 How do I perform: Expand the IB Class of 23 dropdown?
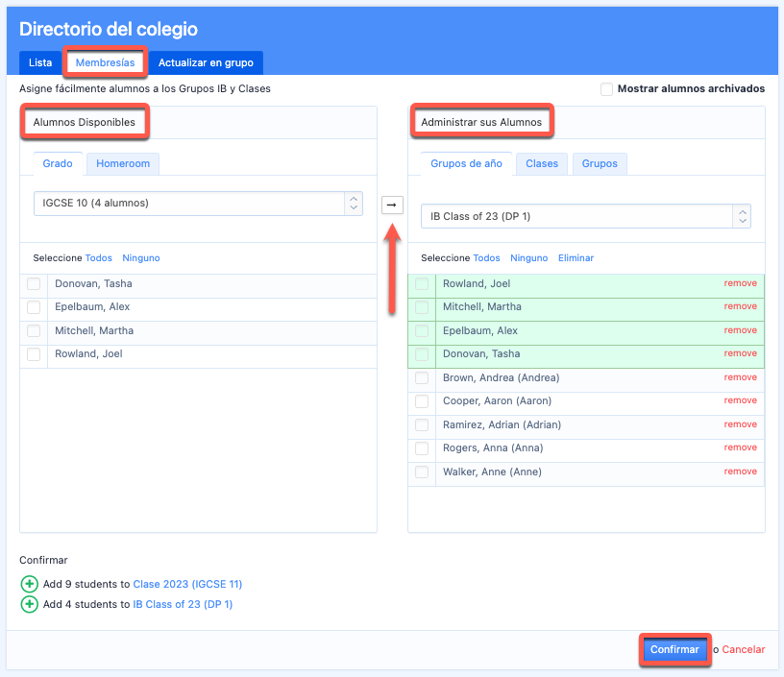tap(585, 216)
